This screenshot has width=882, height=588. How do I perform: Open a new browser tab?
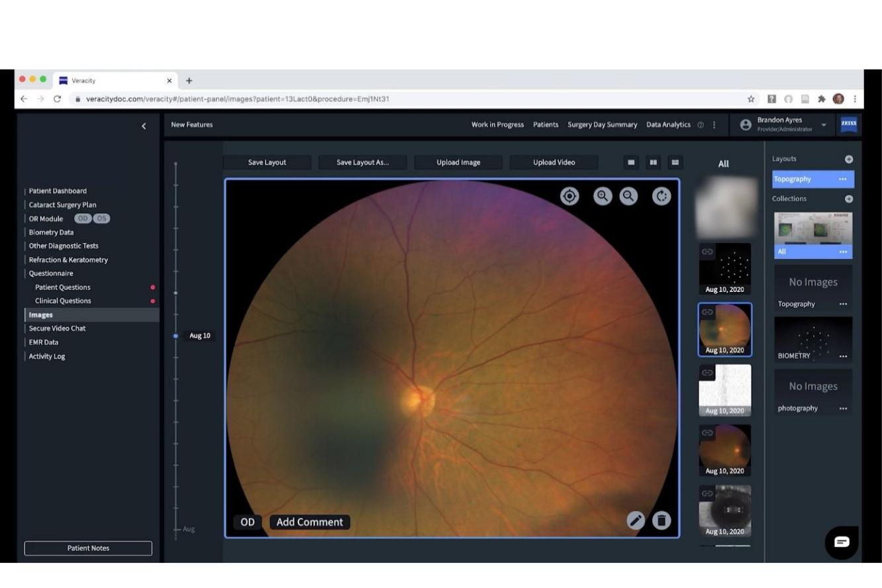pyautogui.click(x=189, y=81)
